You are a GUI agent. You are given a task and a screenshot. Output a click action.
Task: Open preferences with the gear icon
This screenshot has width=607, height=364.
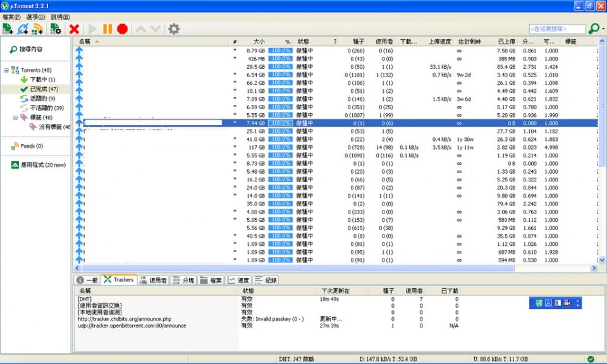click(x=174, y=29)
